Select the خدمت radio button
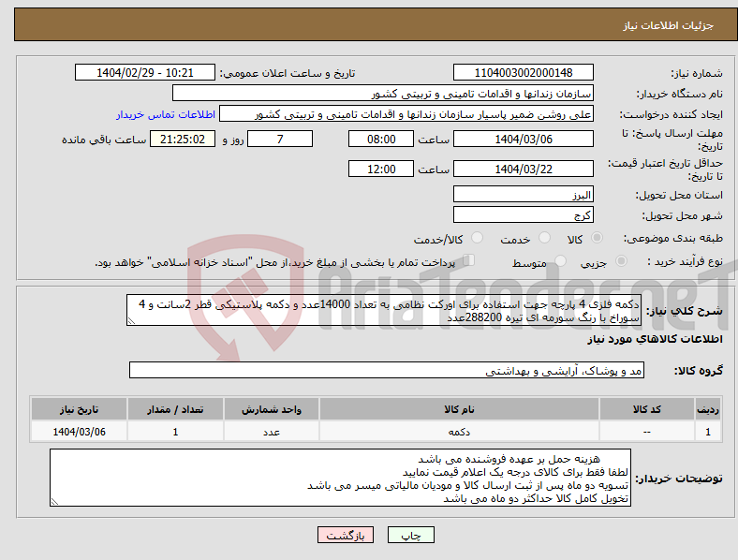This screenshot has width=738, height=560. tap(544, 238)
